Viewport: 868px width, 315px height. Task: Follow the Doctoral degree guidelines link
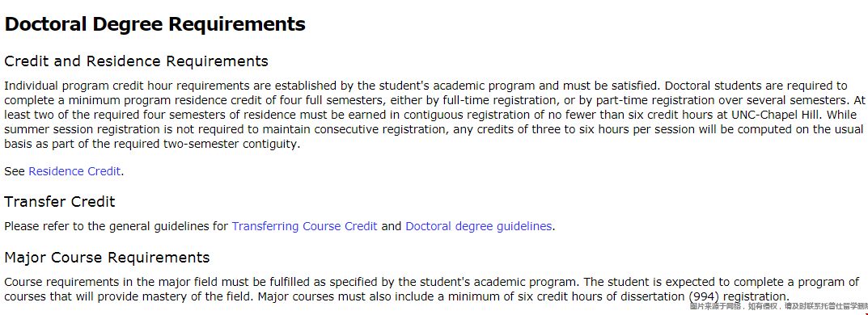478,226
